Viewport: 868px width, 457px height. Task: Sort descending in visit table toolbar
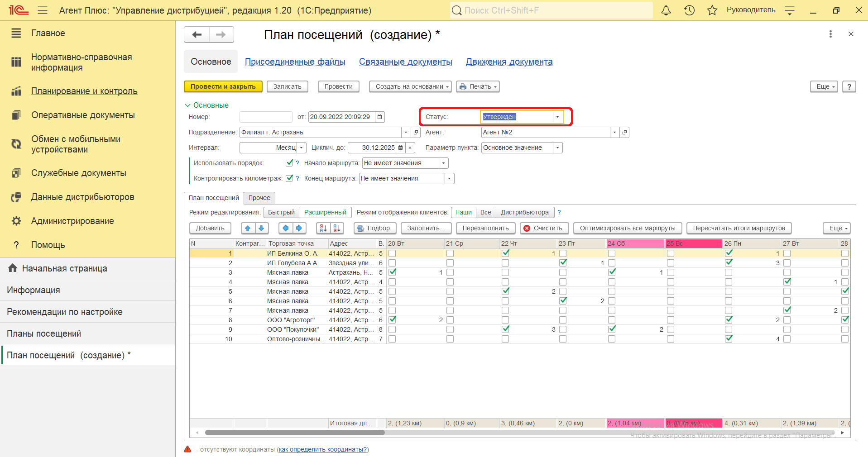(336, 228)
